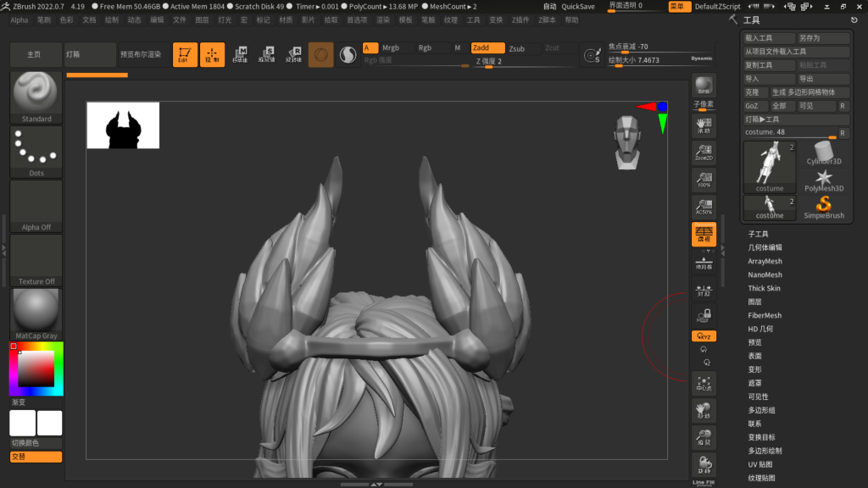Click the AC50% half-size icon

click(x=704, y=207)
